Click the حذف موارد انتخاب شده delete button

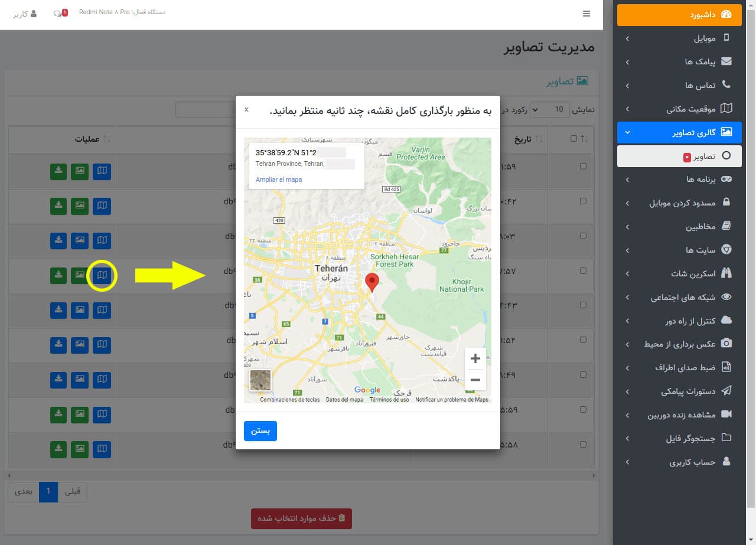301,518
